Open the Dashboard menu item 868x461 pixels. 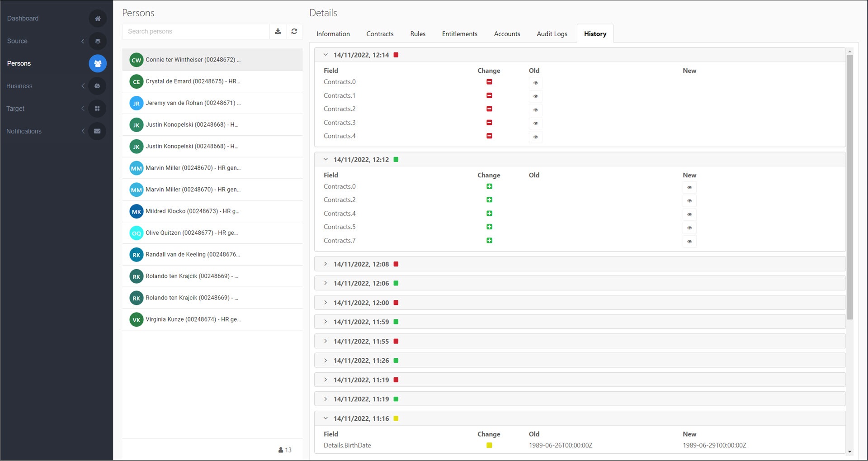click(x=23, y=19)
